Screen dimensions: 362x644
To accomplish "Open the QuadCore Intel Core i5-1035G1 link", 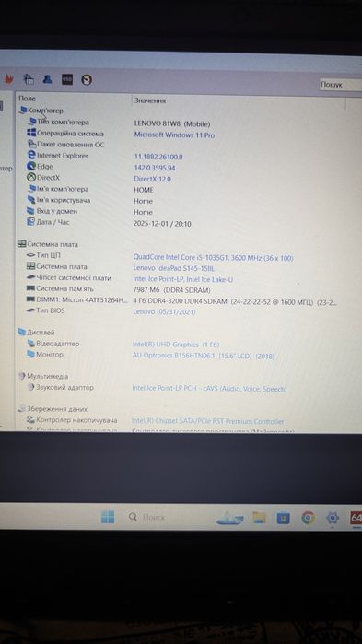I will coord(213,258).
